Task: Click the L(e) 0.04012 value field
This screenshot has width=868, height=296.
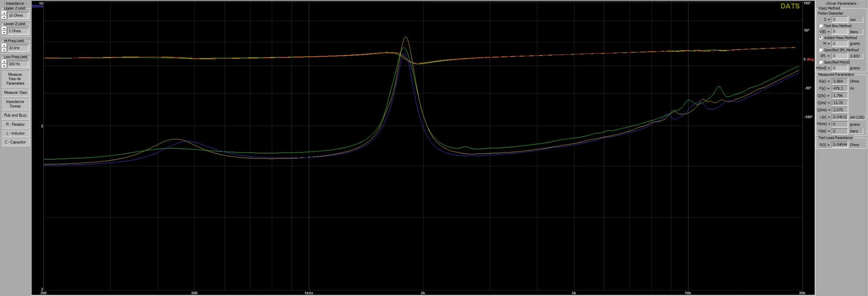Action: 839,117
